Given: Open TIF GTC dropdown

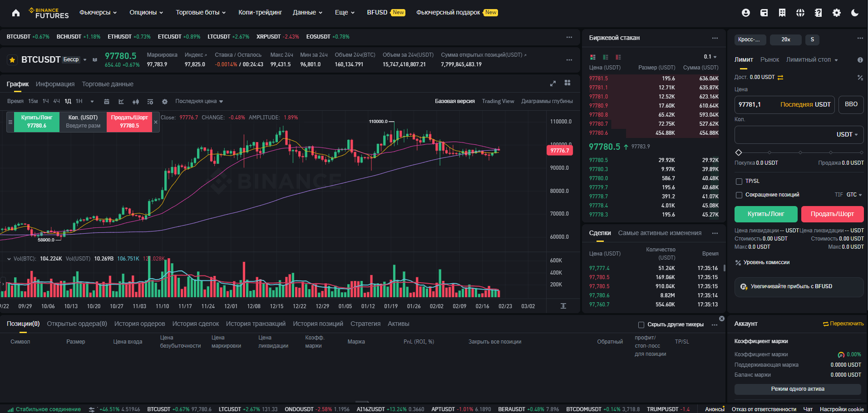Looking at the screenshot, I should pos(854,195).
